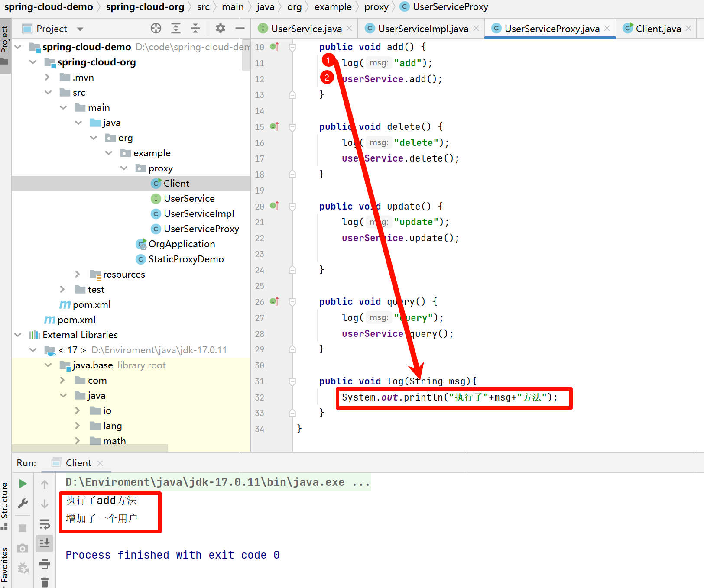This screenshot has height=588, width=704.
Task: Fold the delete() method at line 15
Action: (292, 127)
